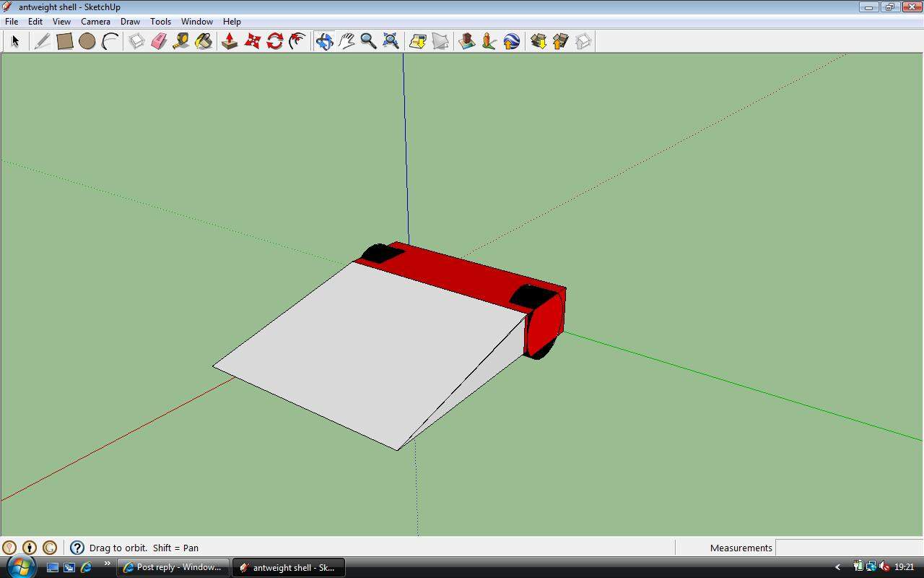Pick the Paint Bucket tool
This screenshot has height=578, width=924.
(x=204, y=41)
